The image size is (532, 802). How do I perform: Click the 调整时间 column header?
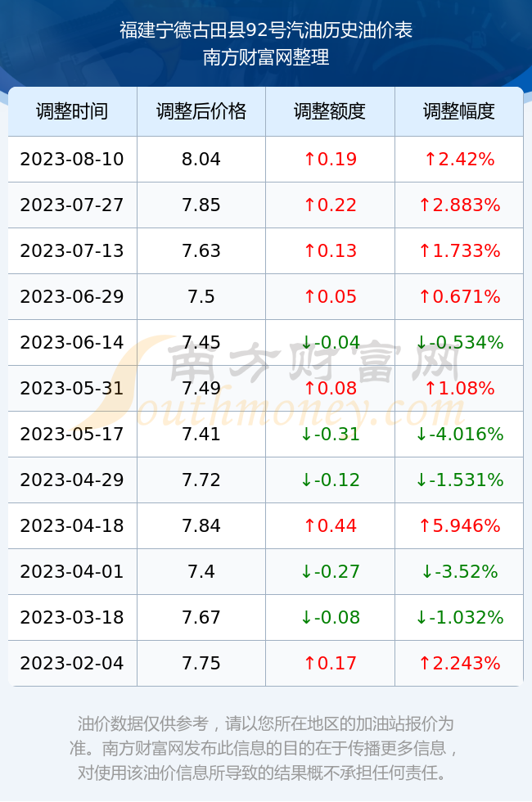click(72, 111)
